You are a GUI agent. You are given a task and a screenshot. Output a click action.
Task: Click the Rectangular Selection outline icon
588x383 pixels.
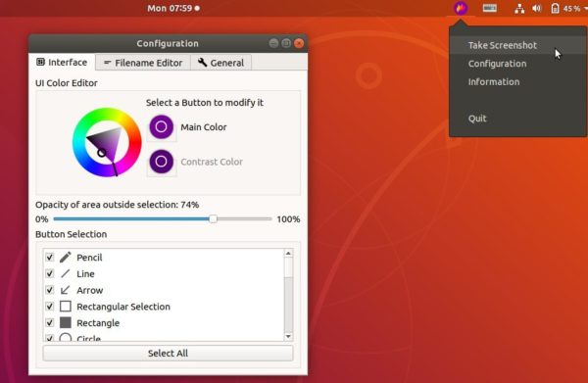click(66, 307)
